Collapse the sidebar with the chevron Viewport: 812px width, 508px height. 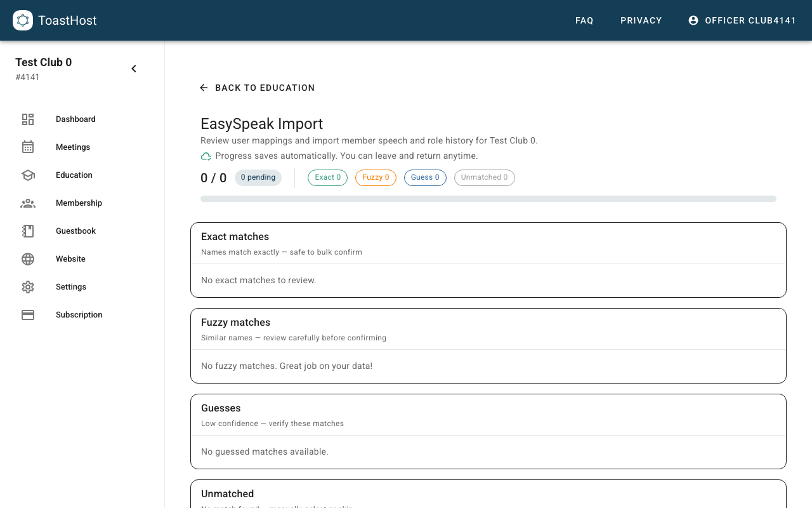(133, 68)
